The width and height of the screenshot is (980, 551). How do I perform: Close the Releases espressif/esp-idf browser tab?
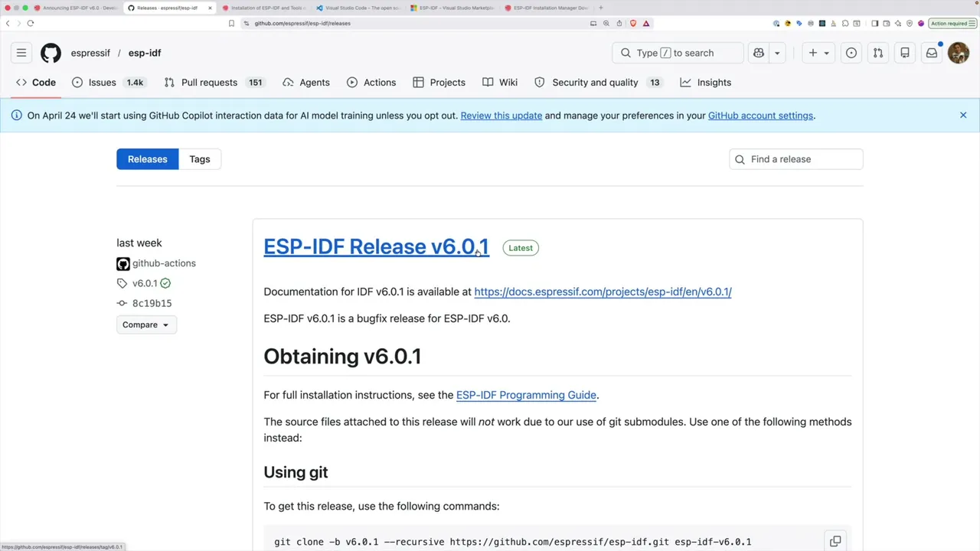pyautogui.click(x=210, y=8)
